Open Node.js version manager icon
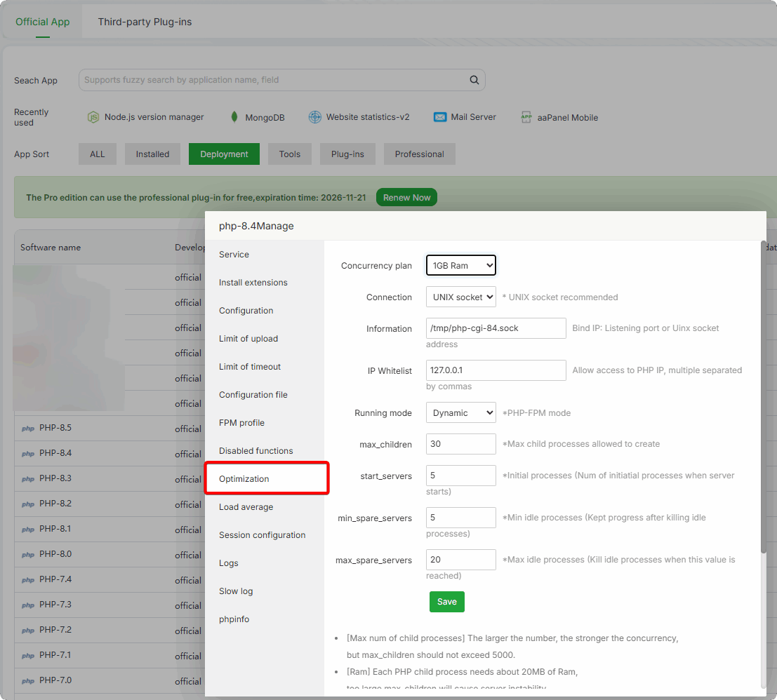 coord(93,117)
